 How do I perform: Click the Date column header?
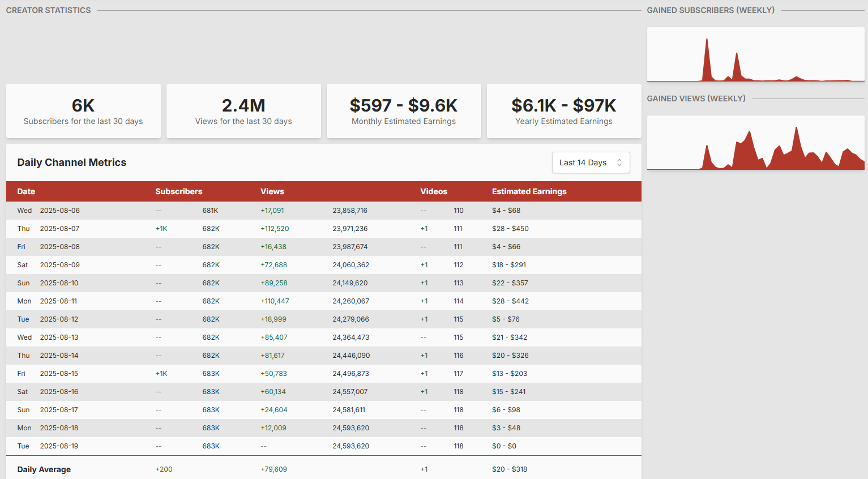coord(26,191)
